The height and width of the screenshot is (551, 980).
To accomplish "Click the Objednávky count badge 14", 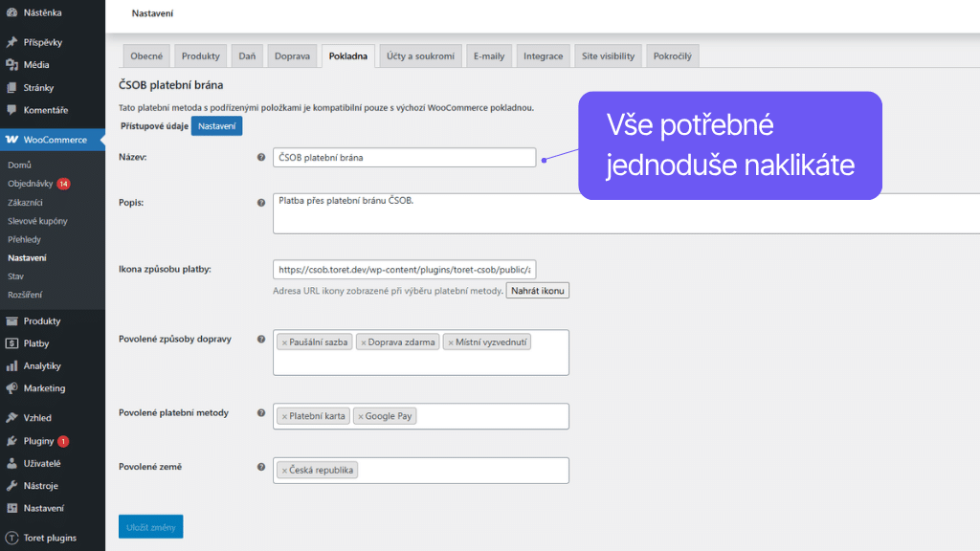I will point(63,184).
